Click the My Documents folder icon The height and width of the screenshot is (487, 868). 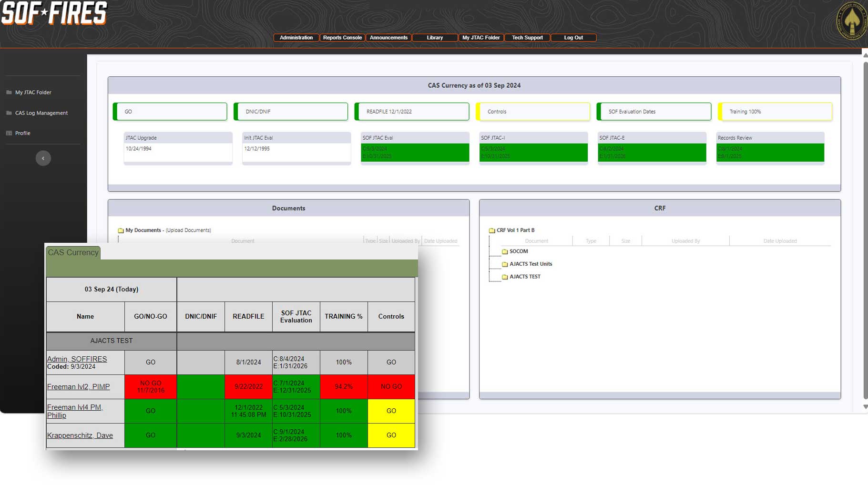121,230
